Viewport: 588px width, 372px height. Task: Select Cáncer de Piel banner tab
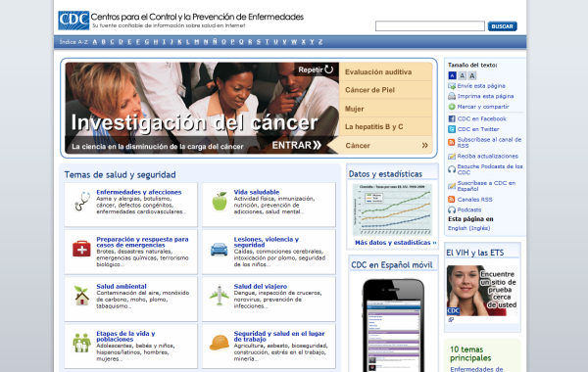(386, 90)
